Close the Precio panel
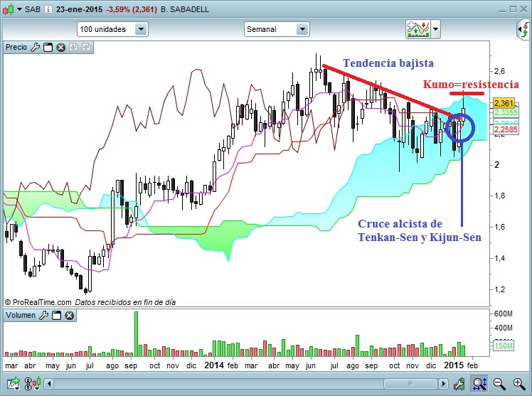The image size is (532, 396). (60, 48)
